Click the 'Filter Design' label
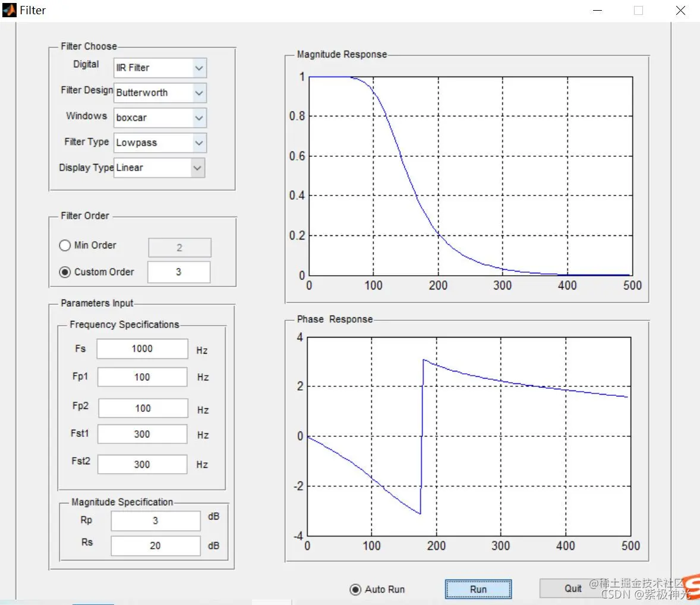This screenshot has width=700, height=605. [x=87, y=90]
